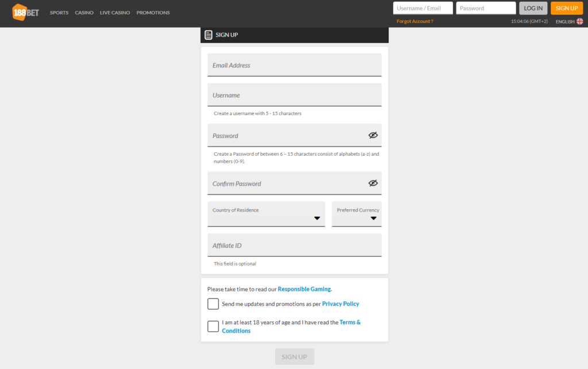Click the 188BET logo
Image resolution: width=588 pixels, height=369 pixels.
[25, 13]
